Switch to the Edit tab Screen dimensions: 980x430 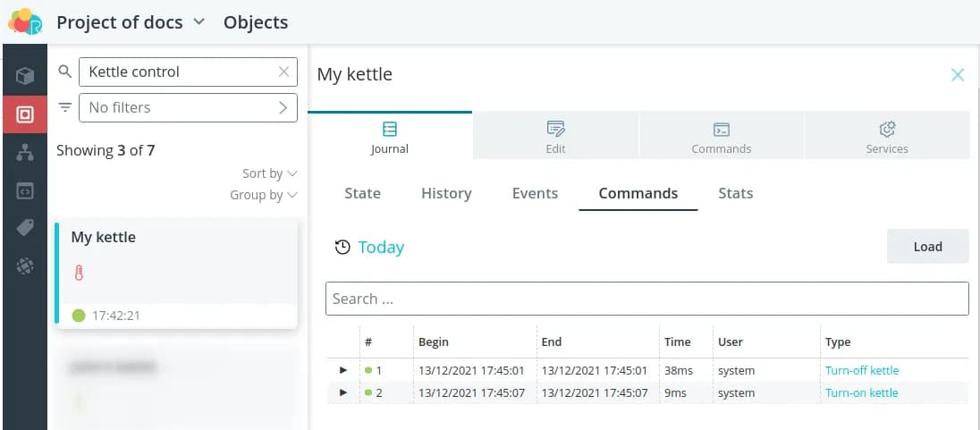click(x=555, y=137)
